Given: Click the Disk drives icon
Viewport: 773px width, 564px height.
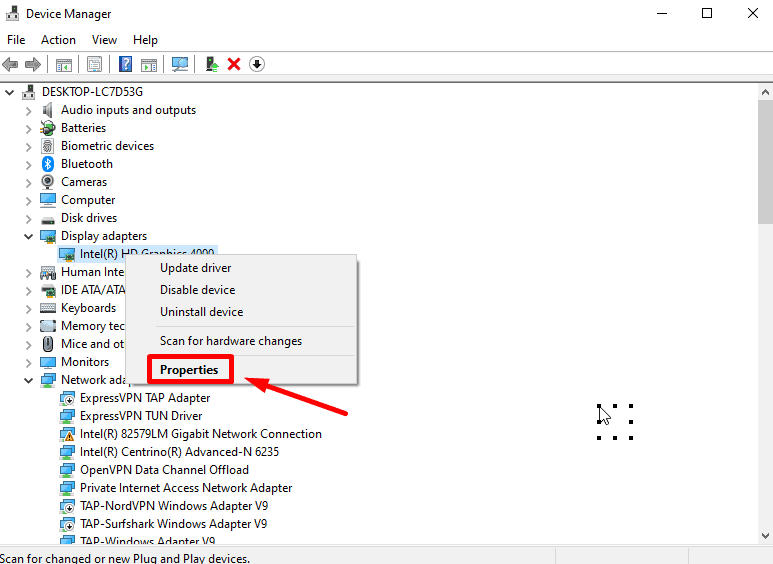Looking at the screenshot, I should coord(48,219).
